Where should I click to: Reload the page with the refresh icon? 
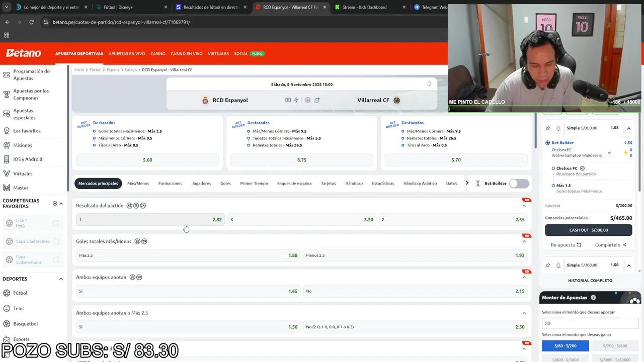(31, 22)
